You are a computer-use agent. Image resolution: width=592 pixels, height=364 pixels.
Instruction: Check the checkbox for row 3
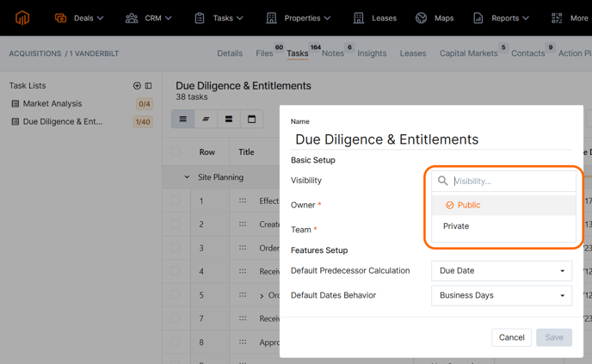[176, 248]
